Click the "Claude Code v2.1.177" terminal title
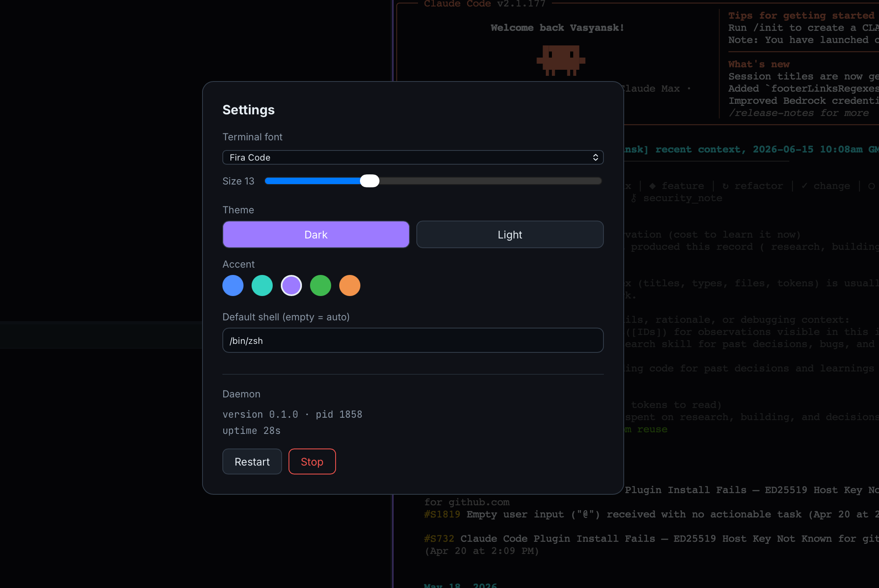The width and height of the screenshot is (879, 588). (485, 4)
